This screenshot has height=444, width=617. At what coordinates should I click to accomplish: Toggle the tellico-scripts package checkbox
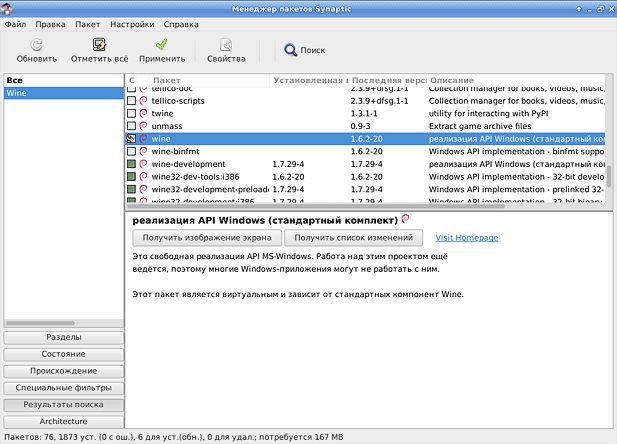click(131, 101)
